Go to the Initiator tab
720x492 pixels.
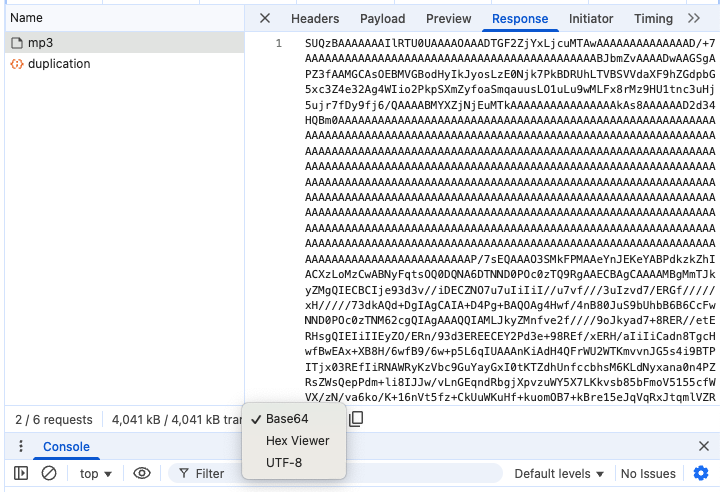(591, 18)
